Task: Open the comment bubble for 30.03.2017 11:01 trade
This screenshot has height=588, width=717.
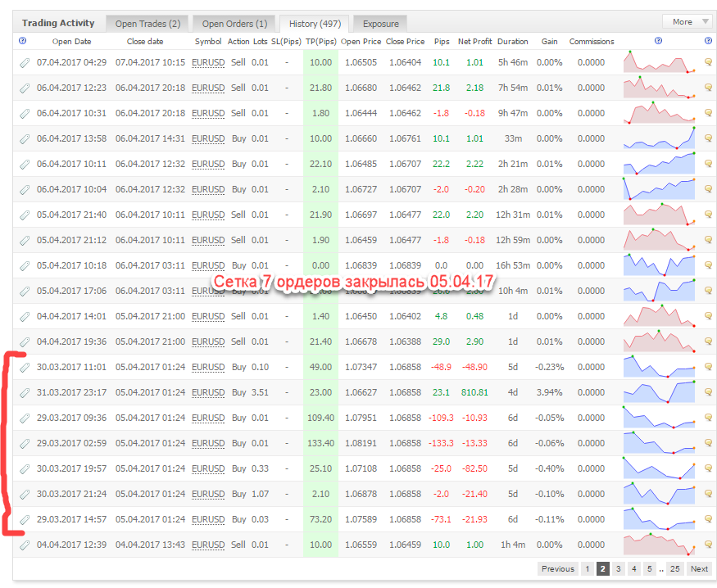Action: click(x=708, y=366)
